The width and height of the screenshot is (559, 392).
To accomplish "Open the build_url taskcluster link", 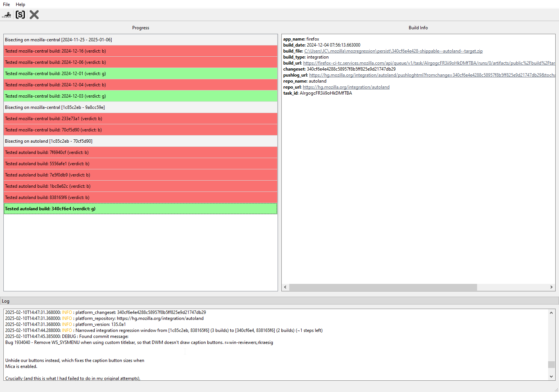I will [429, 63].
